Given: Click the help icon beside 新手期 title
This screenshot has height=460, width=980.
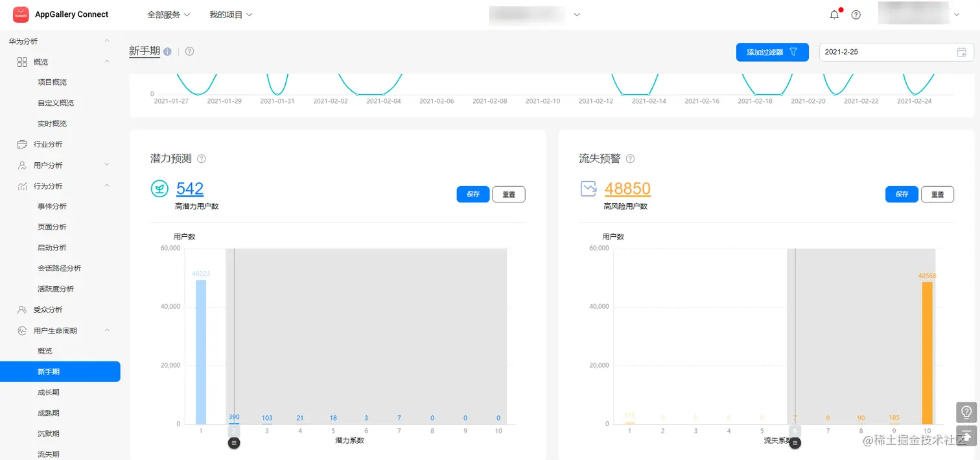Looking at the screenshot, I should pyautogui.click(x=189, y=51).
